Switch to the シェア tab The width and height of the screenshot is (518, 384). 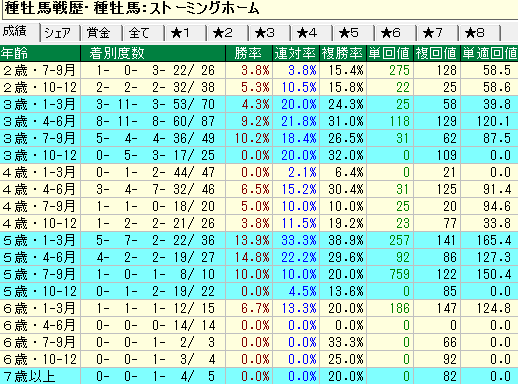60,33
